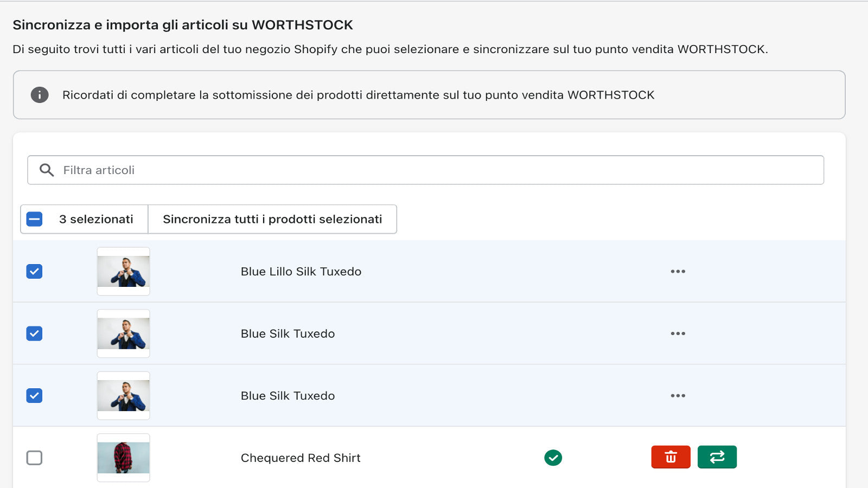
Task: Click the red trash delete button
Action: tap(671, 457)
